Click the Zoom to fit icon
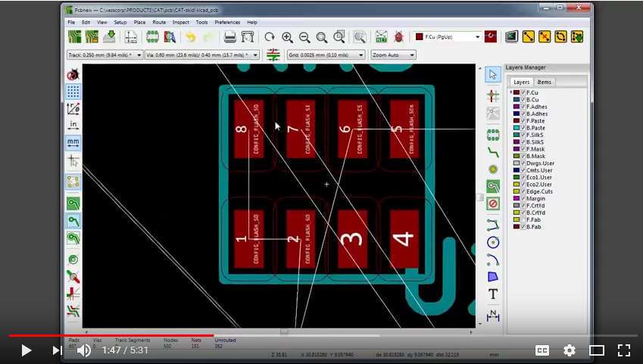Image resolution: width=643 pixels, height=364 pixels. coord(322,37)
